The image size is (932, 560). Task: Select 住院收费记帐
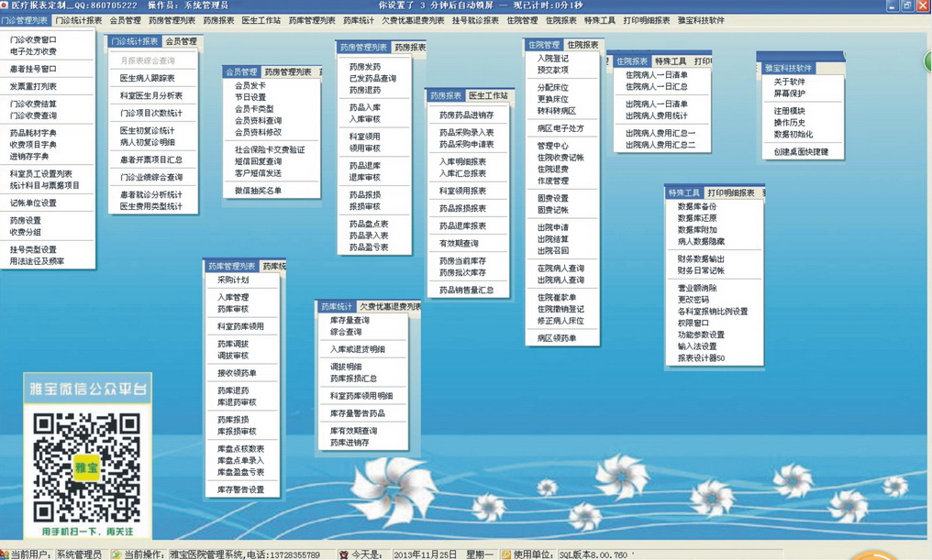[x=560, y=158]
